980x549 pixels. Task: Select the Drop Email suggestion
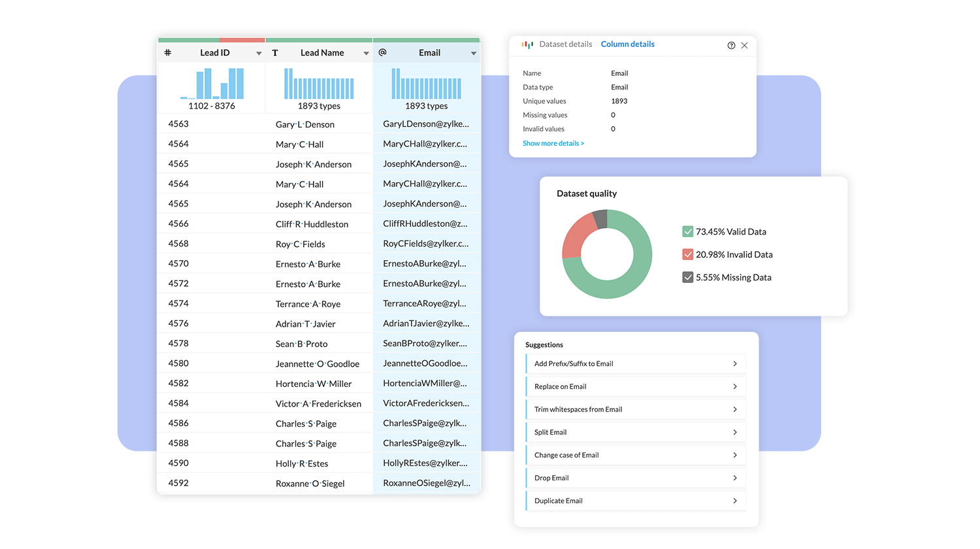[x=634, y=478]
